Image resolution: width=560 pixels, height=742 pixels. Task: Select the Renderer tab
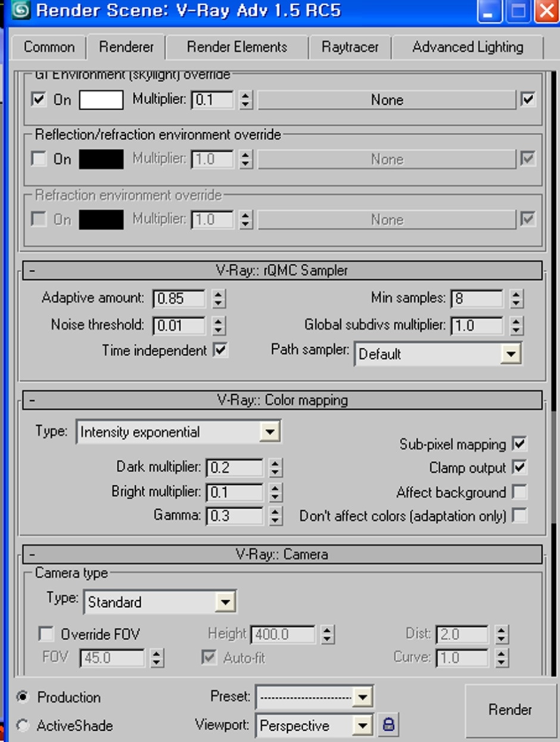point(126,47)
